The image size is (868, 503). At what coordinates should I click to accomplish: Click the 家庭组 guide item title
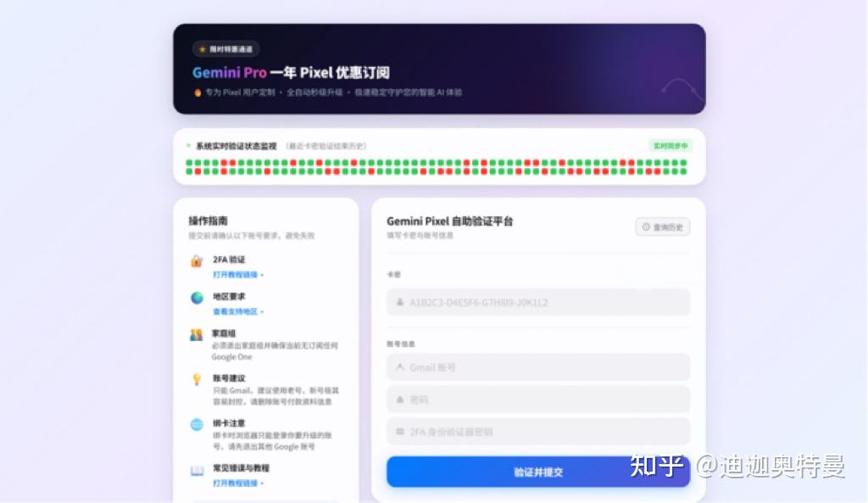[224, 333]
